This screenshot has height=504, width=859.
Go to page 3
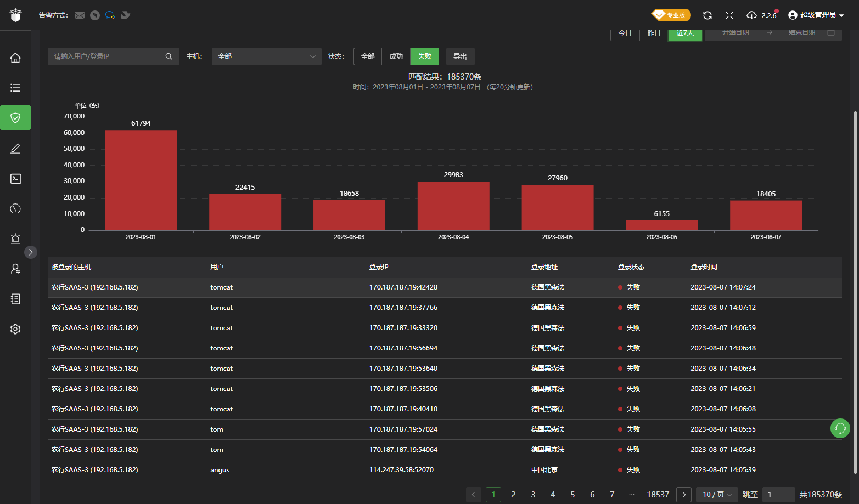(x=533, y=495)
